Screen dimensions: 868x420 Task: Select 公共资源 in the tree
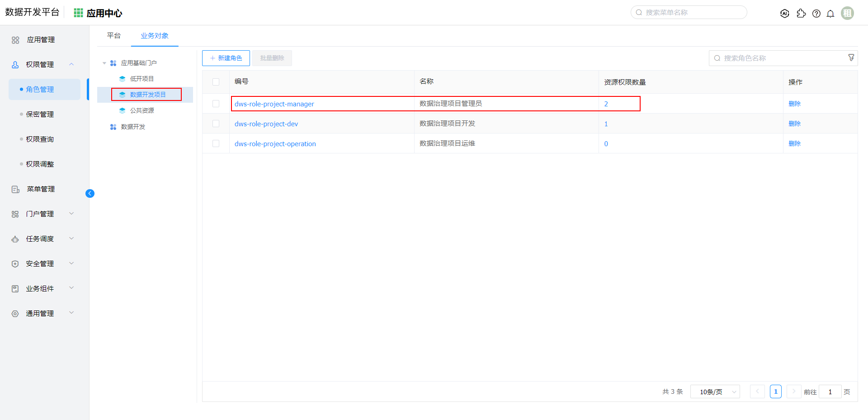point(142,110)
